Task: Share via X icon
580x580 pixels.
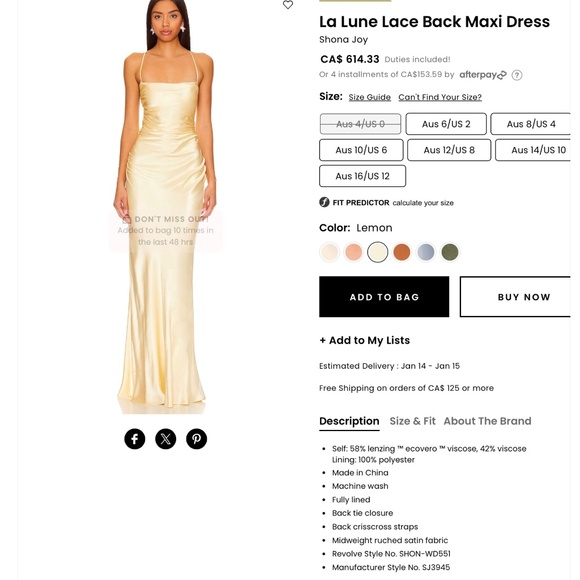Action: [166, 439]
